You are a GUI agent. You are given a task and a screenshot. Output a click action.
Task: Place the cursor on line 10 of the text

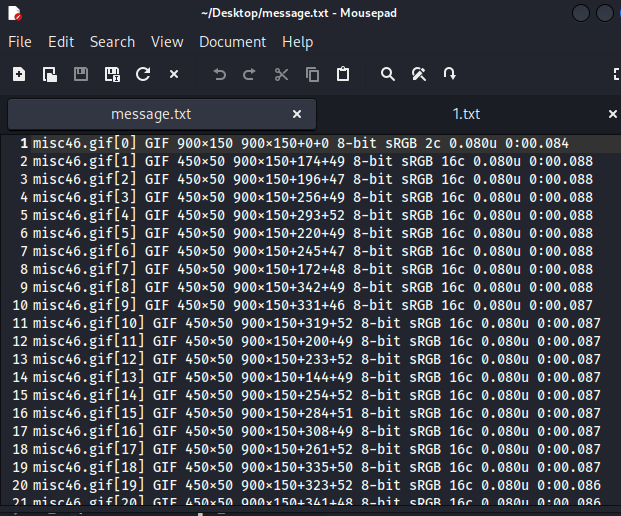pos(300,305)
